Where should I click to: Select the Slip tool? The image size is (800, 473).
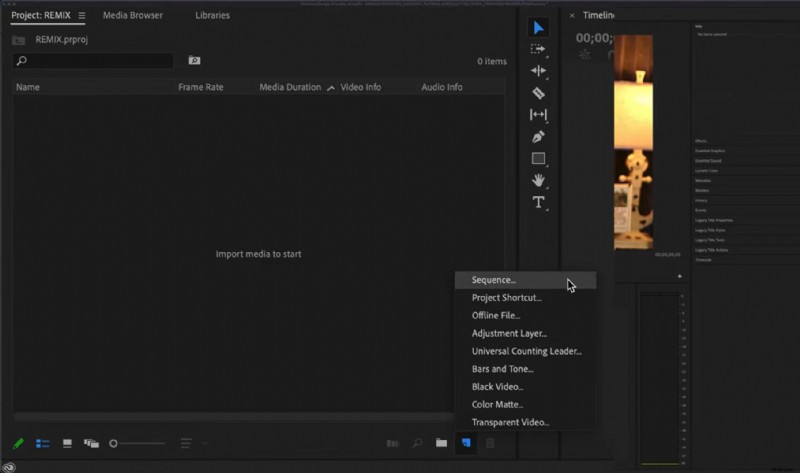538,115
